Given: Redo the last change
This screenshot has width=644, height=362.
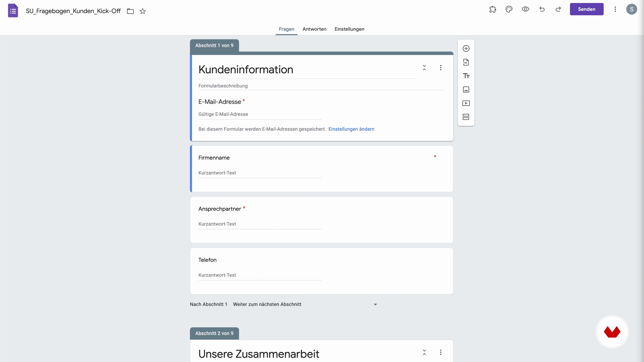Looking at the screenshot, I should click(x=558, y=9).
